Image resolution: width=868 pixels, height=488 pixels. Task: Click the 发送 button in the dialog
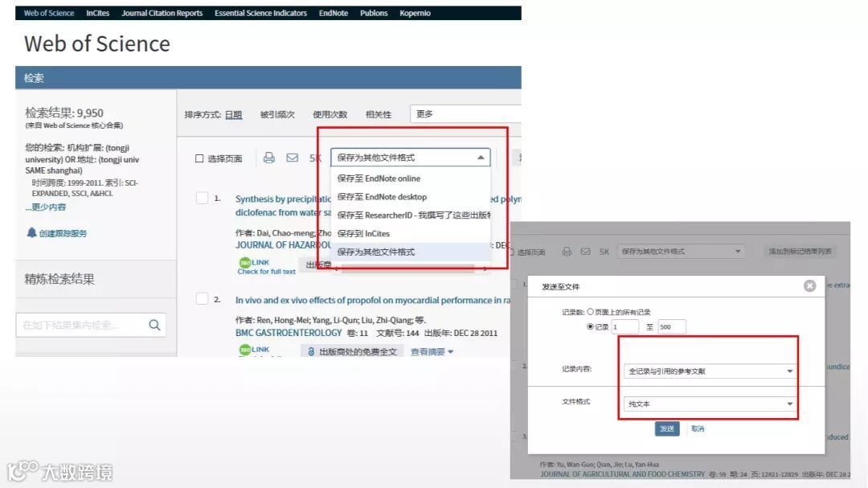click(667, 429)
